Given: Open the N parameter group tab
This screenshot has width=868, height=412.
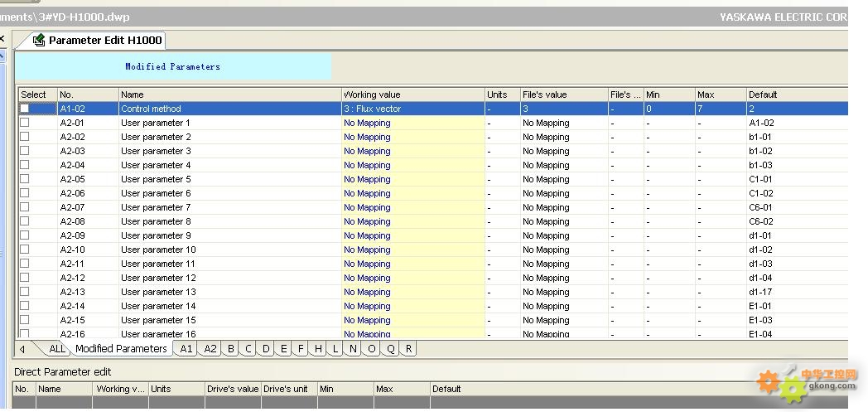Looking at the screenshot, I should tap(353, 349).
